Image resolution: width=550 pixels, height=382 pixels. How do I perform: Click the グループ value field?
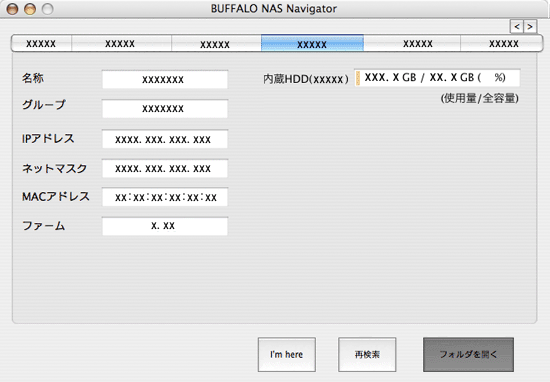coord(165,108)
